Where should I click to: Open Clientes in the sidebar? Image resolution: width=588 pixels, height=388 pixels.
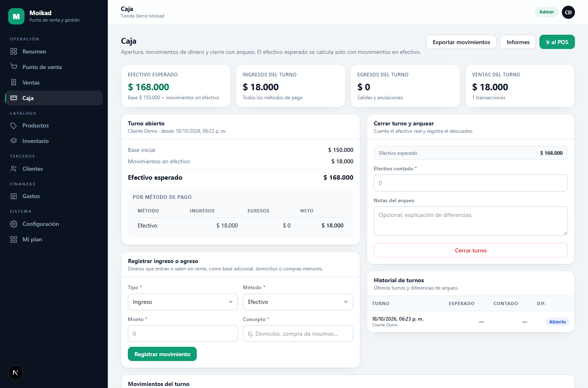(x=54, y=169)
